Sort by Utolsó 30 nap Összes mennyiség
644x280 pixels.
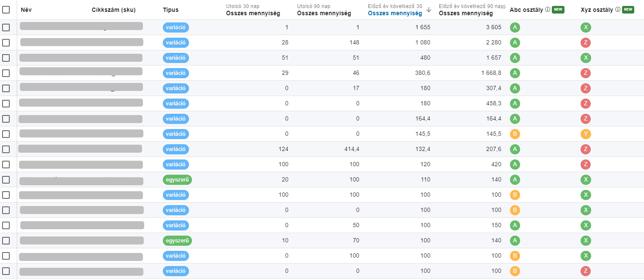coord(253,13)
